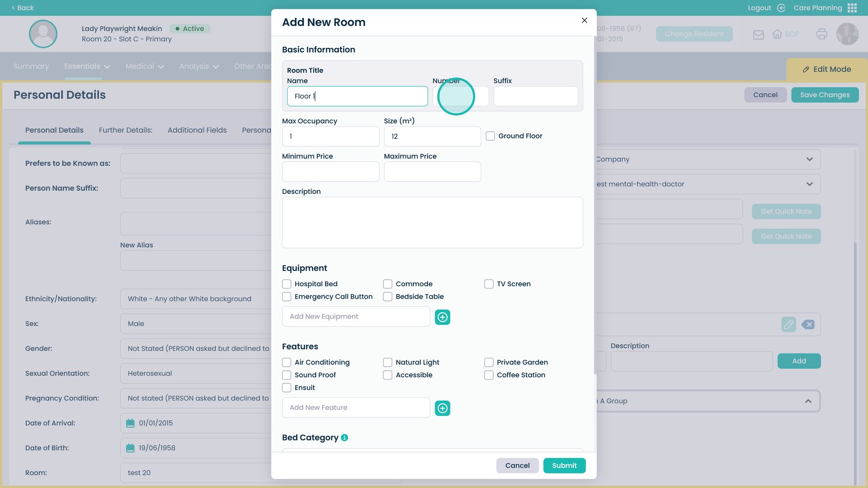Enable the Ground Floor checkbox
This screenshot has width=868, height=488.
click(490, 136)
